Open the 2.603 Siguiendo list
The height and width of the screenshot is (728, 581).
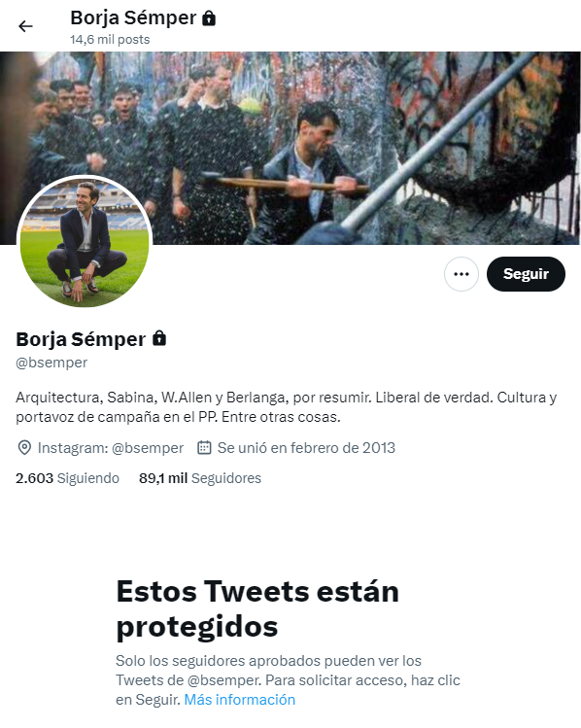[x=67, y=478]
